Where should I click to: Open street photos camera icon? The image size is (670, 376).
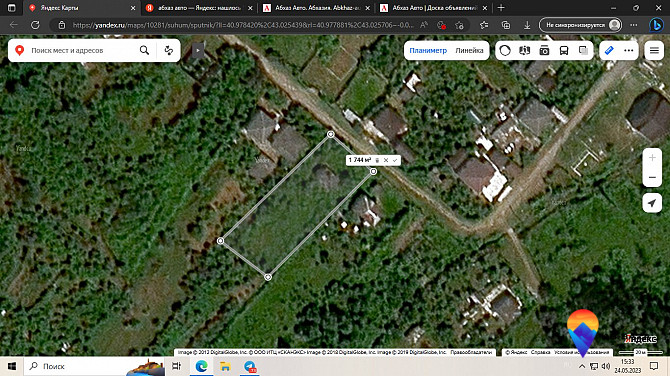[544, 50]
